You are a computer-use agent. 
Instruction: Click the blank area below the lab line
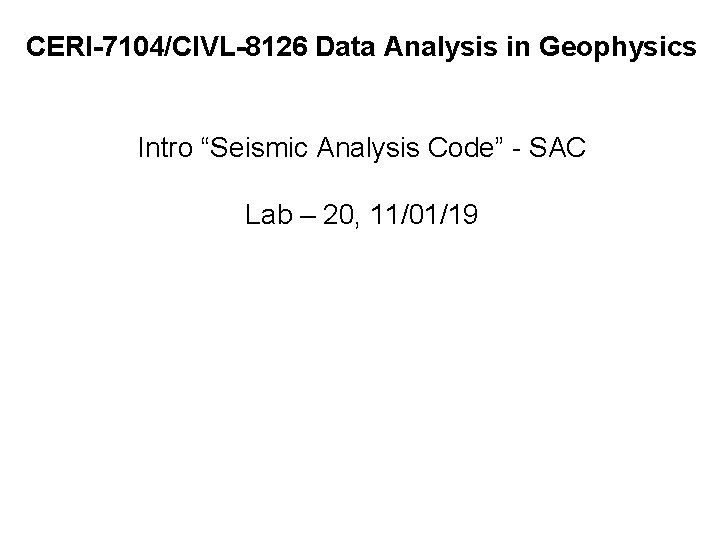[x=360, y=380]
